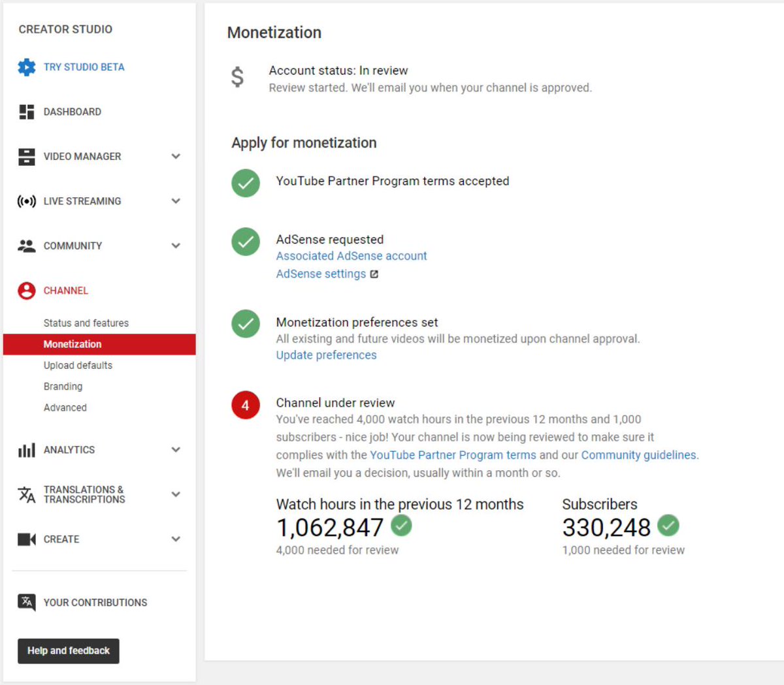784x685 pixels.
Task: Click Update preferences link
Action: pyautogui.click(x=326, y=355)
